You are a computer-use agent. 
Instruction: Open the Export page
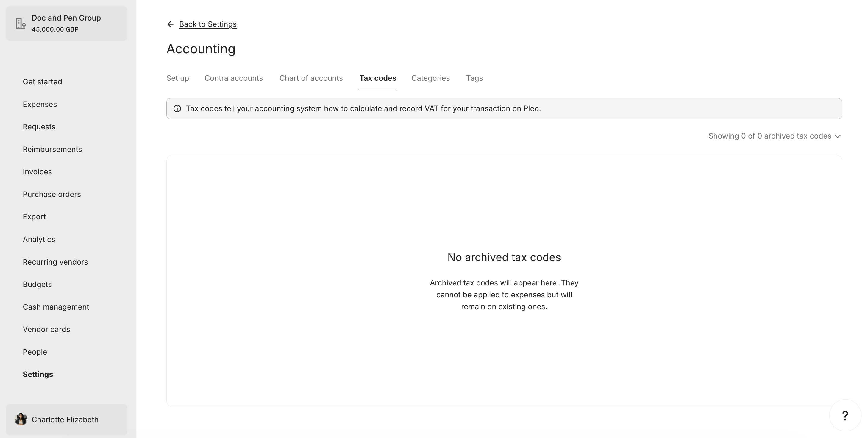tap(34, 217)
